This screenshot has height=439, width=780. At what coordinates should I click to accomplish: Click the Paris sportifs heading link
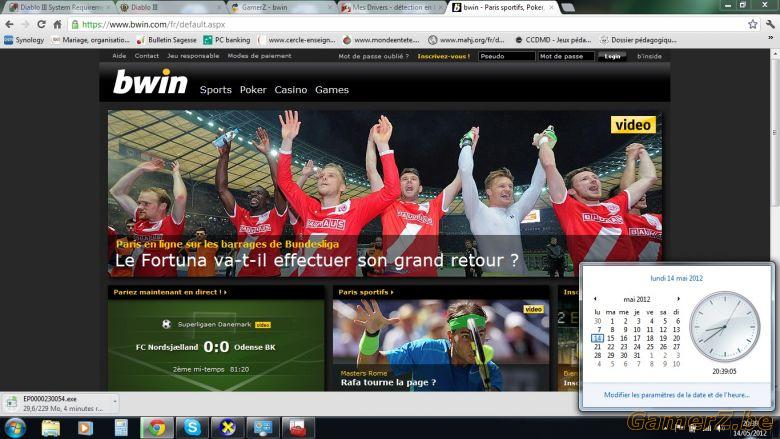[x=366, y=292]
